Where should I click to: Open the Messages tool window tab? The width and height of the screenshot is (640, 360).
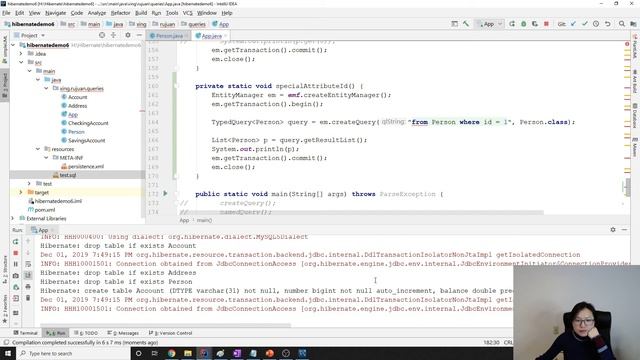[x=123, y=333]
